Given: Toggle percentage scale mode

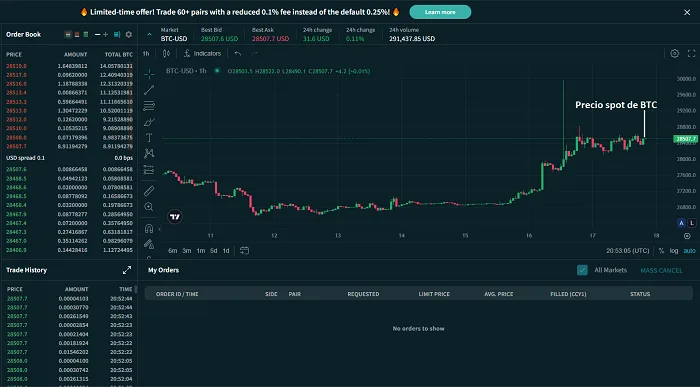Looking at the screenshot, I should (x=661, y=251).
